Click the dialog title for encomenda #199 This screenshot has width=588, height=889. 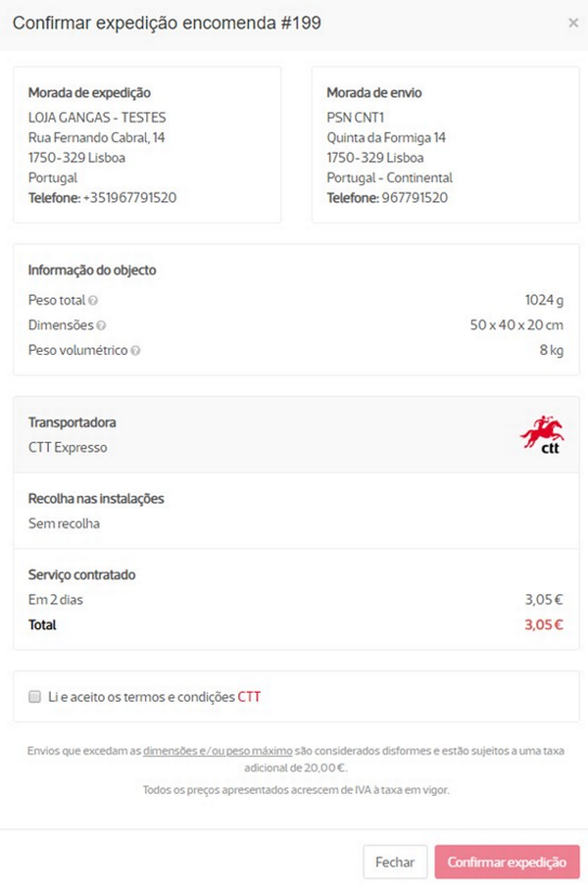167,23
